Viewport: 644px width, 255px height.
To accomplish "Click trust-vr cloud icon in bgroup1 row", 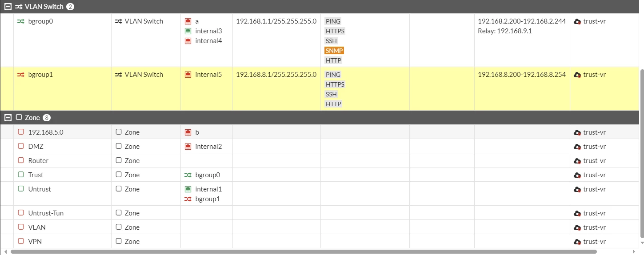I will click(x=577, y=75).
